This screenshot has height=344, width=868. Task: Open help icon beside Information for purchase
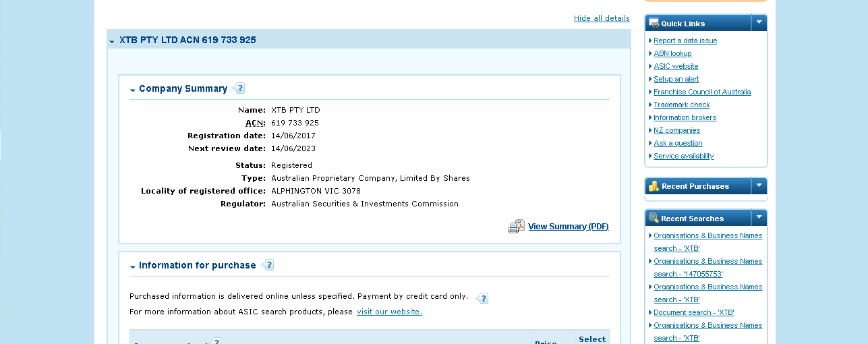(268, 265)
